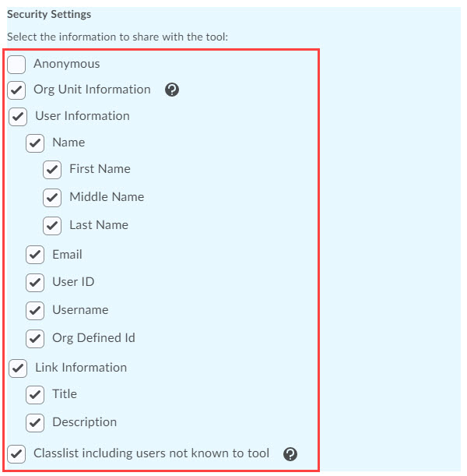Toggle the Last Name checkbox

coord(52,226)
